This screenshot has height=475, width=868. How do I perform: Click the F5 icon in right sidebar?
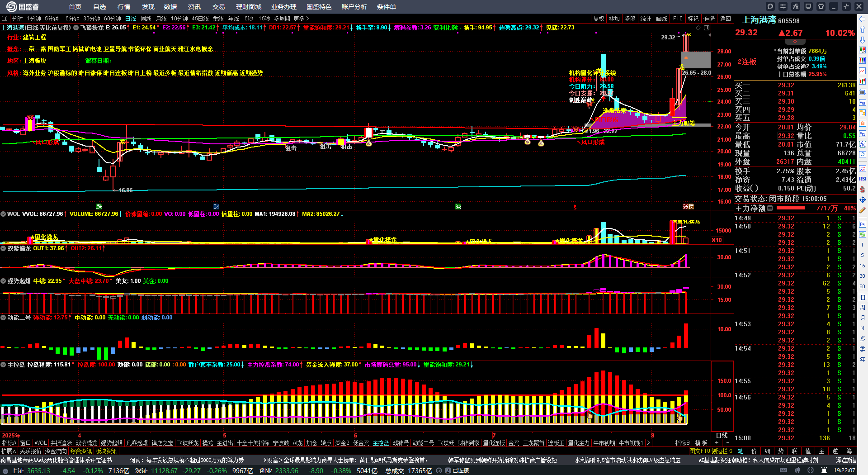863,224
